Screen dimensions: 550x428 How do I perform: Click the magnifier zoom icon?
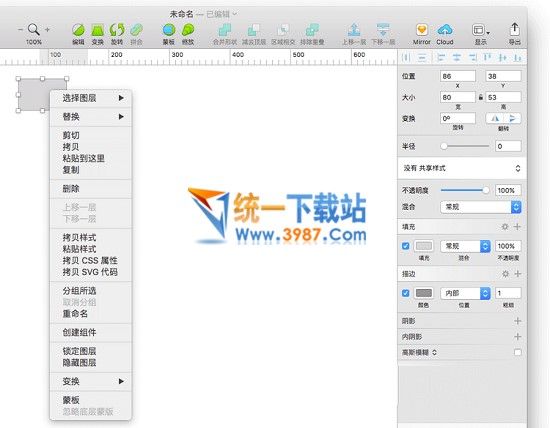pyautogui.click(x=34, y=29)
